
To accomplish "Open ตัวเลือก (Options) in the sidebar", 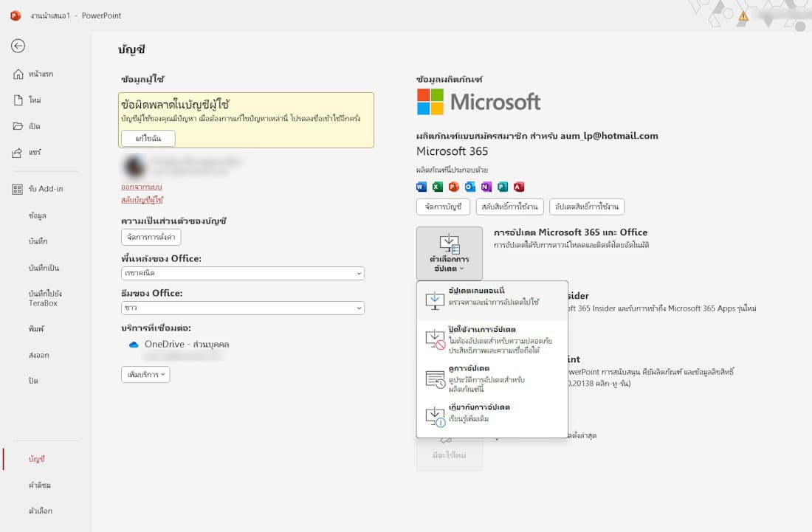I will pyautogui.click(x=41, y=511).
